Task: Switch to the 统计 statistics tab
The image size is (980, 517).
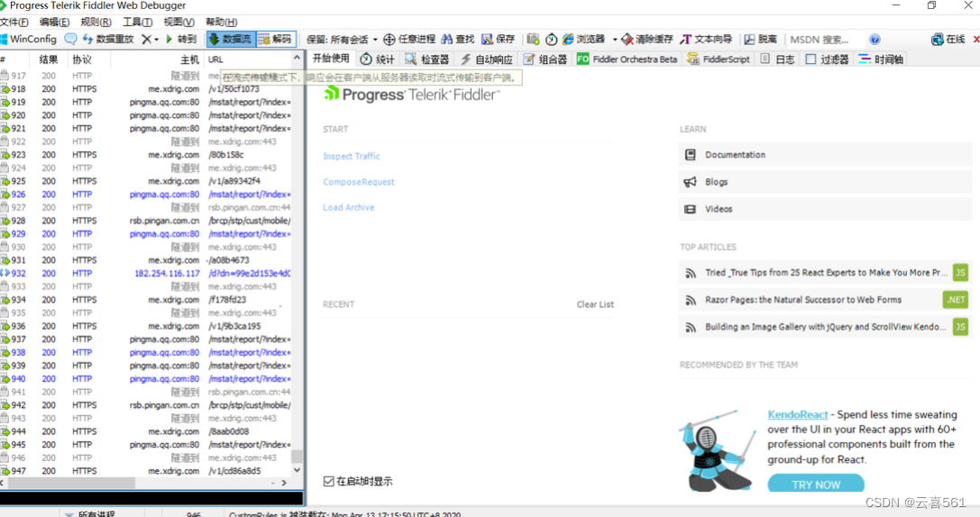Action: pos(378,59)
